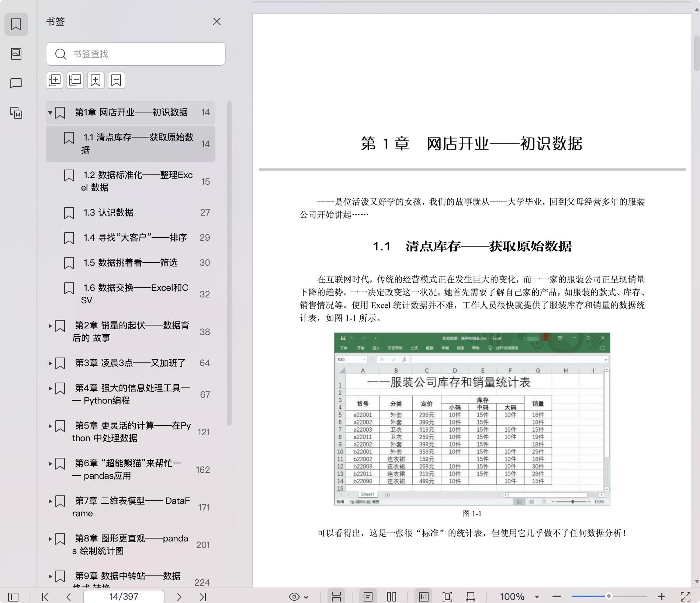Viewport: 700px width, 603px height.
Task: Expand the 第2章 销量的起伏 bookmark
Action: pos(50,325)
